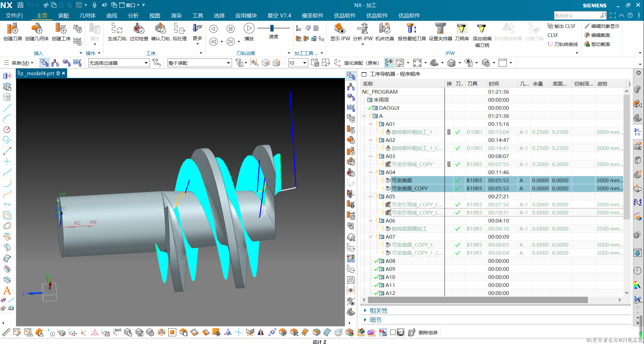The width and height of the screenshot is (644, 344).
Task: Switch to the 几何体 ribbon tab
Action: coord(88,15)
